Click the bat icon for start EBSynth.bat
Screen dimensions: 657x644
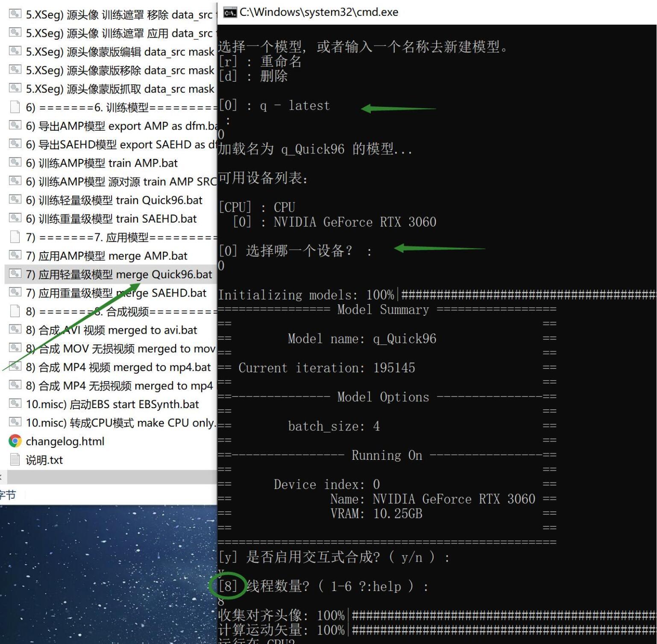click(x=15, y=403)
